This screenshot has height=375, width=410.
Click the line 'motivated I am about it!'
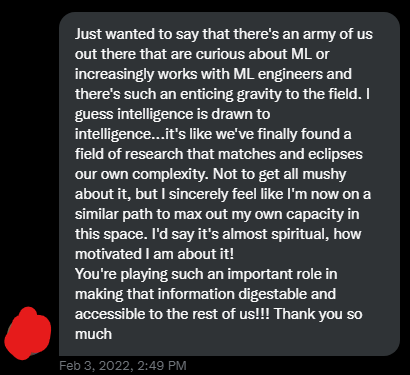pyautogui.click(x=154, y=254)
